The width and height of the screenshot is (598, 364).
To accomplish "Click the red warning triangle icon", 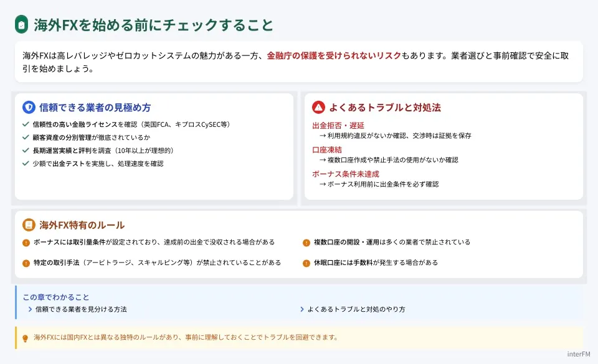I will [318, 107].
